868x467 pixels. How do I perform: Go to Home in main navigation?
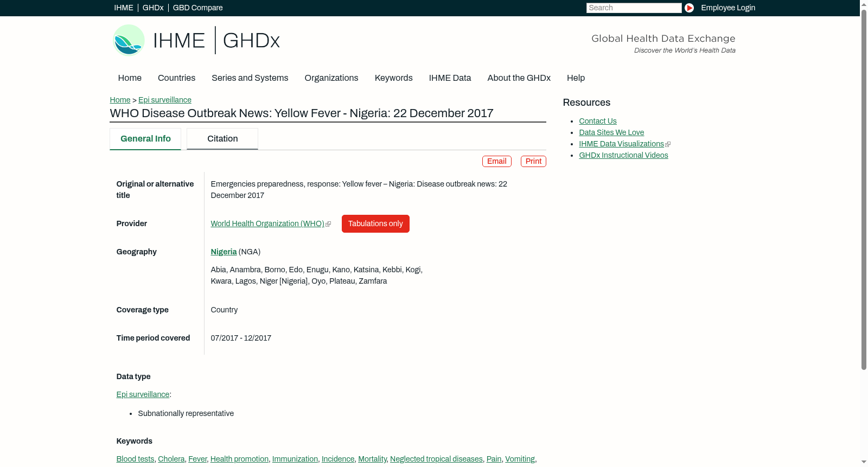tap(130, 78)
